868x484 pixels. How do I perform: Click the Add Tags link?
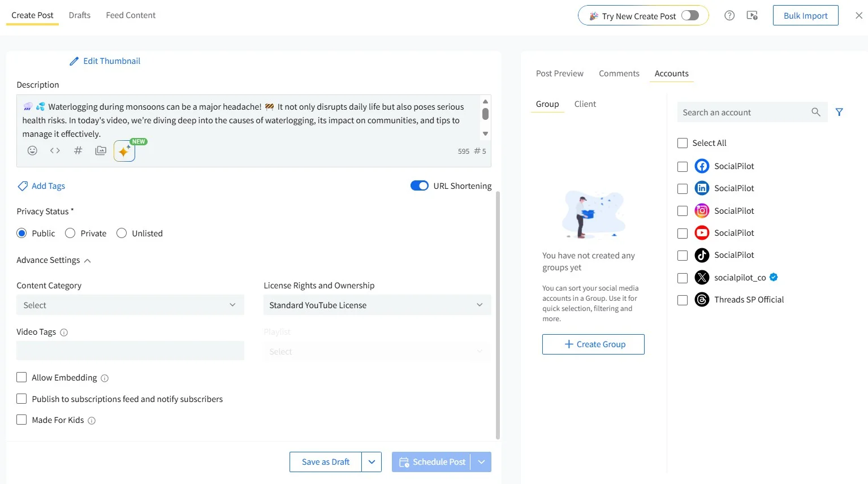click(48, 186)
